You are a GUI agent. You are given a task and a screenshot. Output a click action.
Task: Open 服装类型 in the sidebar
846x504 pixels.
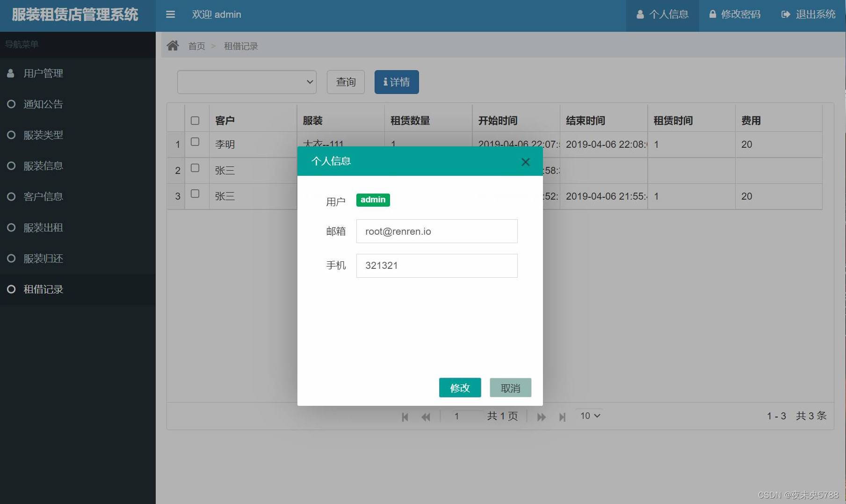pyautogui.click(x=78, y=135)
